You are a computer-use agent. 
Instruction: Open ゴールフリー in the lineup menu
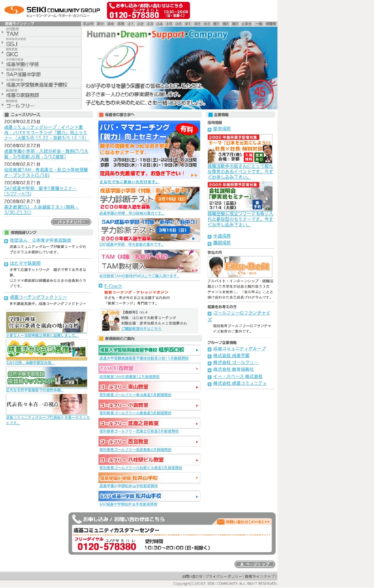(x=41, y=104)
